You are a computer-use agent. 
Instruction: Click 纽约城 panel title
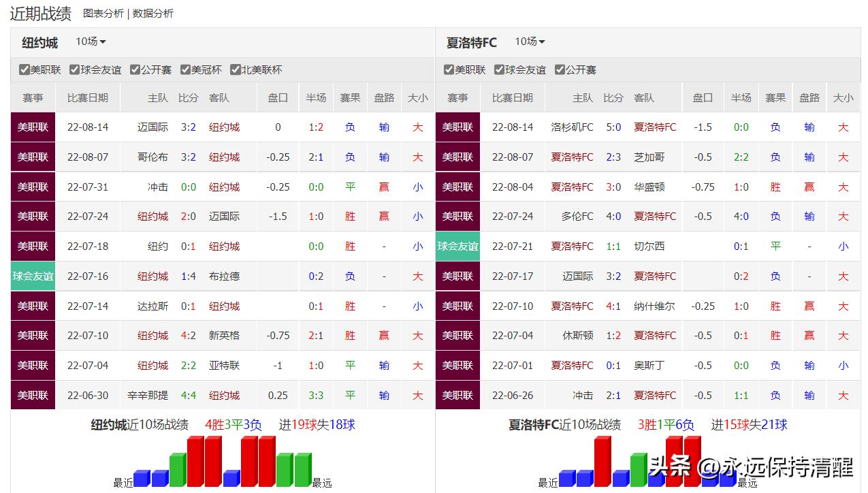tap(40, 42)
